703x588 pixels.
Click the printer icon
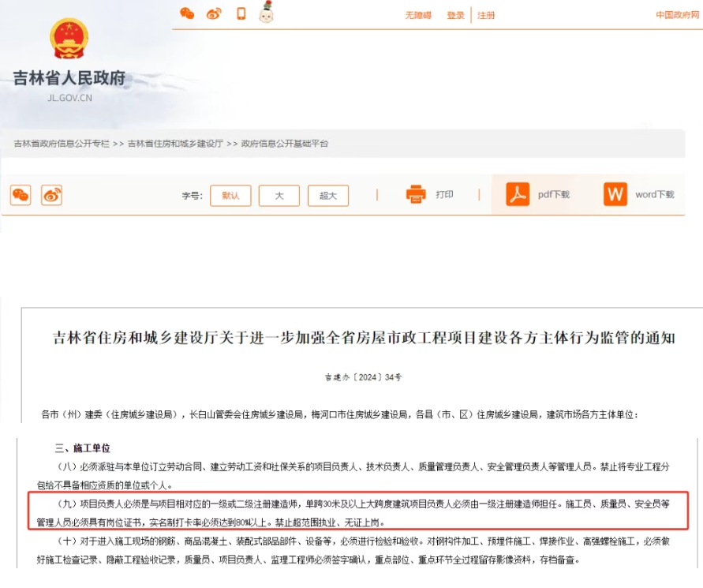[x=416, y=194]
